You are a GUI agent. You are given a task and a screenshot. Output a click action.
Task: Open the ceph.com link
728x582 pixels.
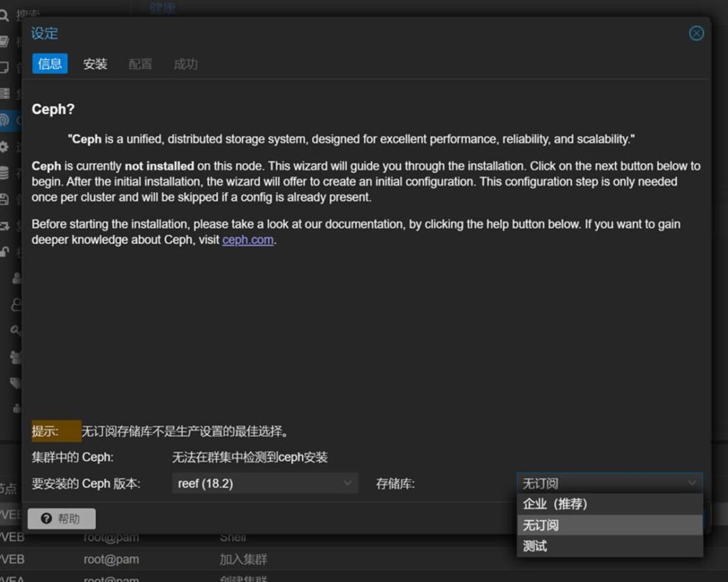pyautogui.click(x=247, y=240)
